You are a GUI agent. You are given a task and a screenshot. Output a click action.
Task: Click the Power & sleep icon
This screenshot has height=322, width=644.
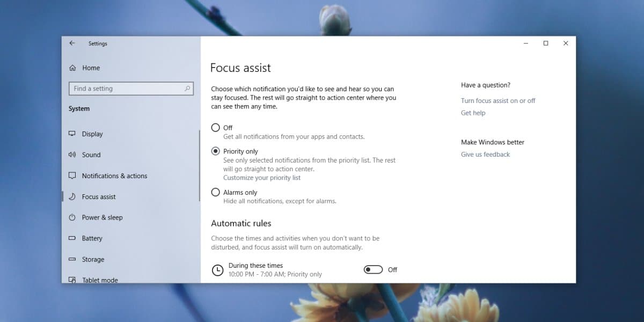[x=72, y=217]
